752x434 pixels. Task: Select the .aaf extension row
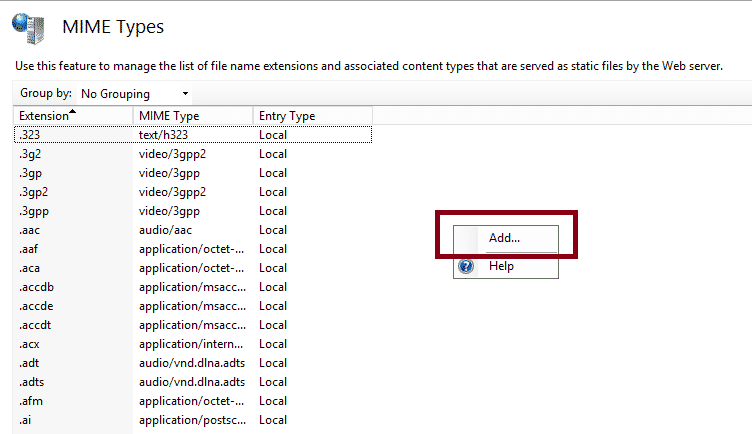coord(193,249)
